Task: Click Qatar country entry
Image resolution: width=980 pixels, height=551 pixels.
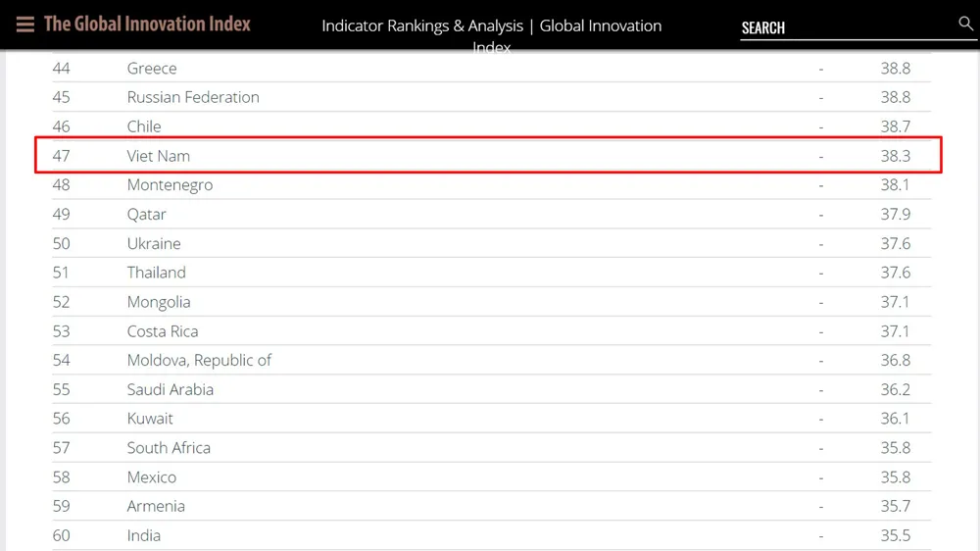Action: pyautogui.click(x=146, y=215)
